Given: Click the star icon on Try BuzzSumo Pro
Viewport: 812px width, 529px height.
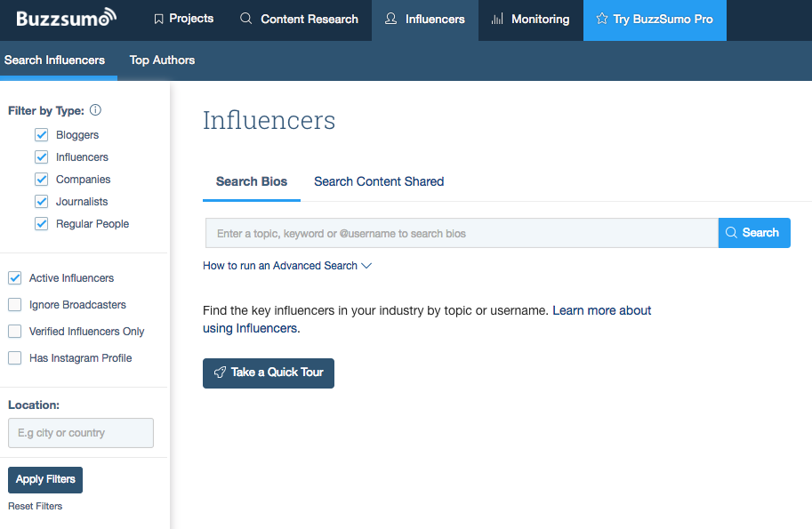Looking at the screenshot, I should click(602, 19).
